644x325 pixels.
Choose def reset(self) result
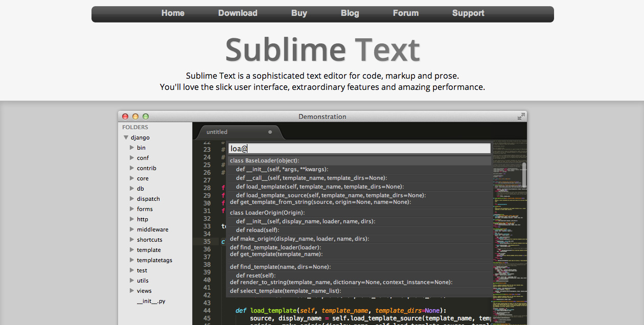(x=359, y=275)
